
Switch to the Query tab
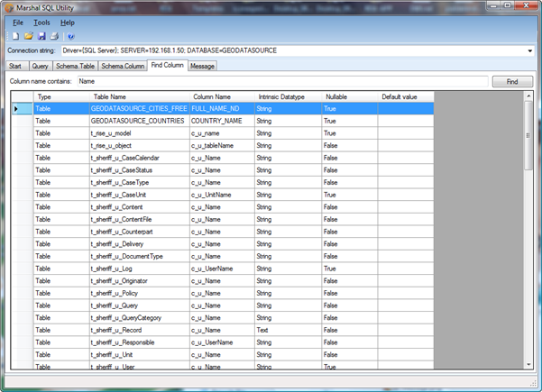click(x=40, y=66)
